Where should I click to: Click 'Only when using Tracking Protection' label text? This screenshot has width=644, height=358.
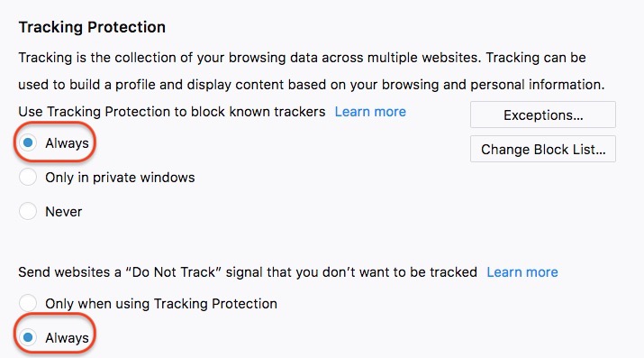[x=161, y=304]
